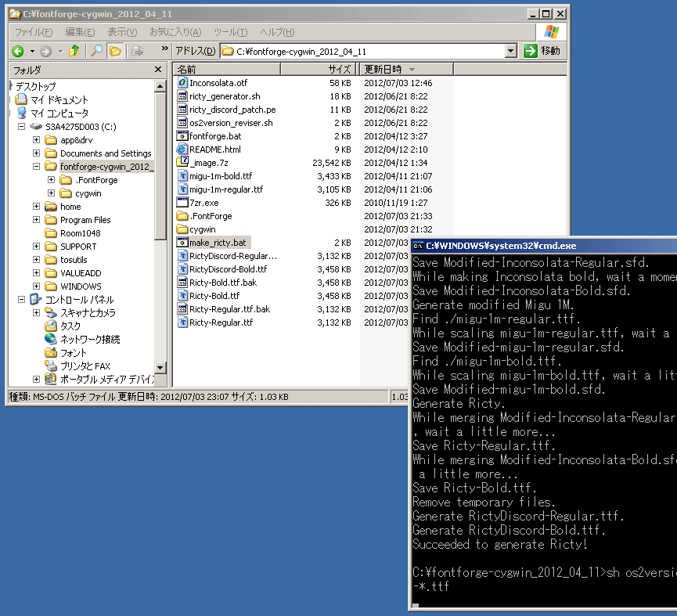Click the folder tree scroll-down arrow
The width and height of the screenshot is (677, 616).
click(x=160, y=368)
